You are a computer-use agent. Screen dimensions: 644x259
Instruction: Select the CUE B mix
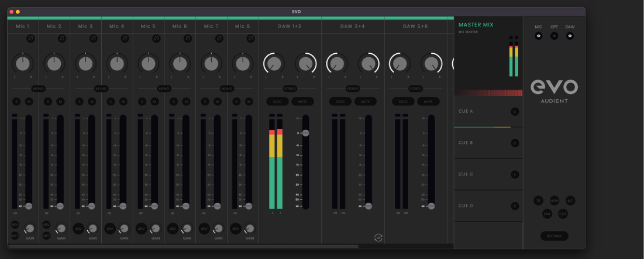coord(488,143)
